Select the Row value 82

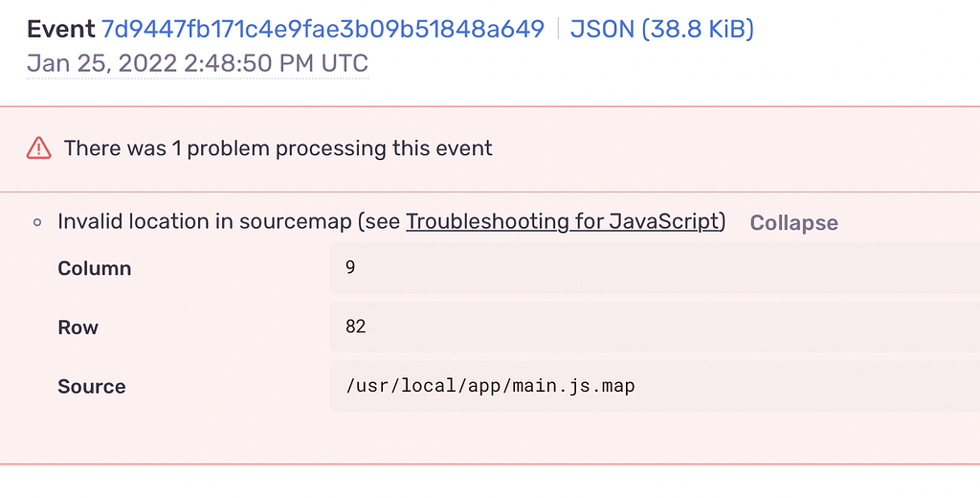(x=356, y=327)
